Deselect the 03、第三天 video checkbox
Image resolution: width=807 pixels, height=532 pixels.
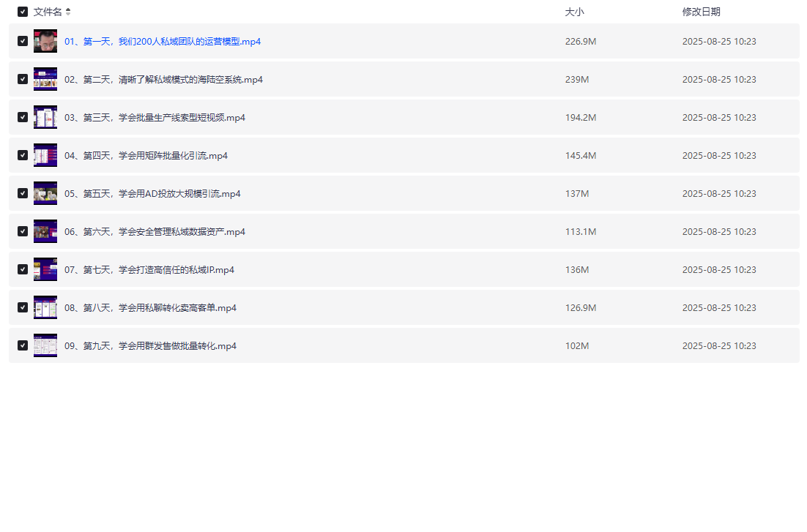tap(23, 117)
